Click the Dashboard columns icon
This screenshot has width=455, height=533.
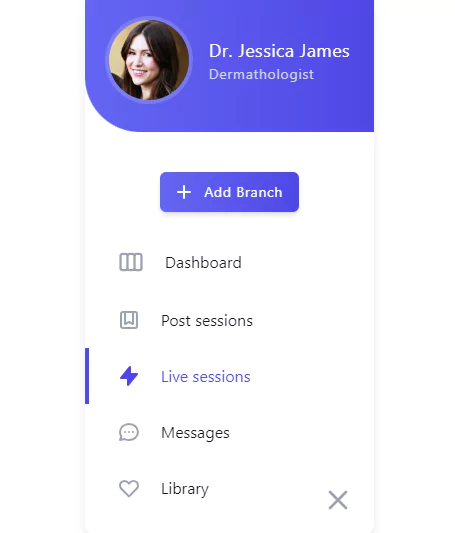pyautogui.click(x=131, y=262)
